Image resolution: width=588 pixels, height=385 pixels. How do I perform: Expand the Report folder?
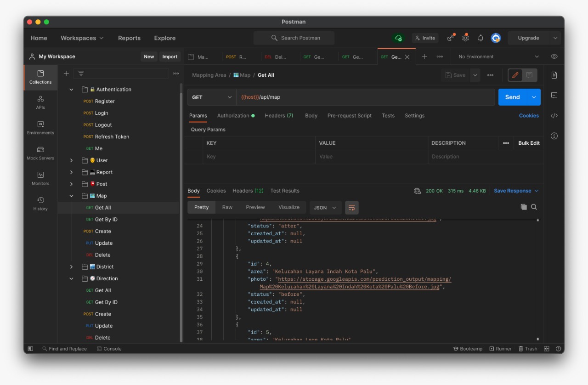tap(71, 172)
